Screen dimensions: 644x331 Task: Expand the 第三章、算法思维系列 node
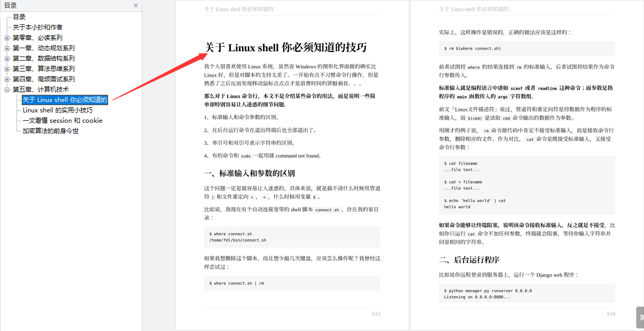7,69
